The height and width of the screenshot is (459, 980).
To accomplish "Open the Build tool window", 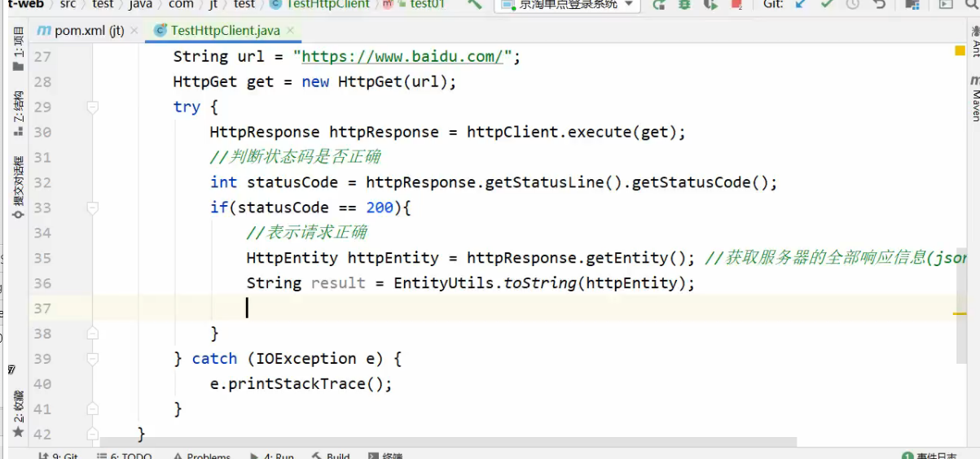I will (x=332, y=456).
